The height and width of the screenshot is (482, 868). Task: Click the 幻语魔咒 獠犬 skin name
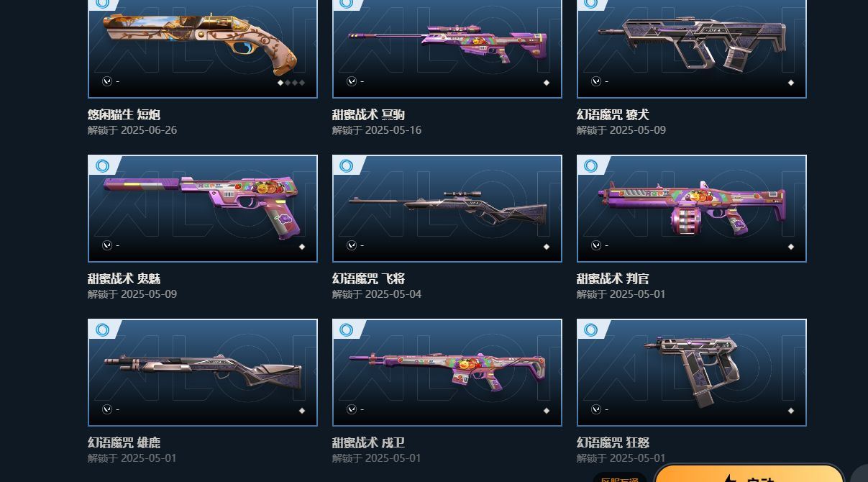pos(613,114)
